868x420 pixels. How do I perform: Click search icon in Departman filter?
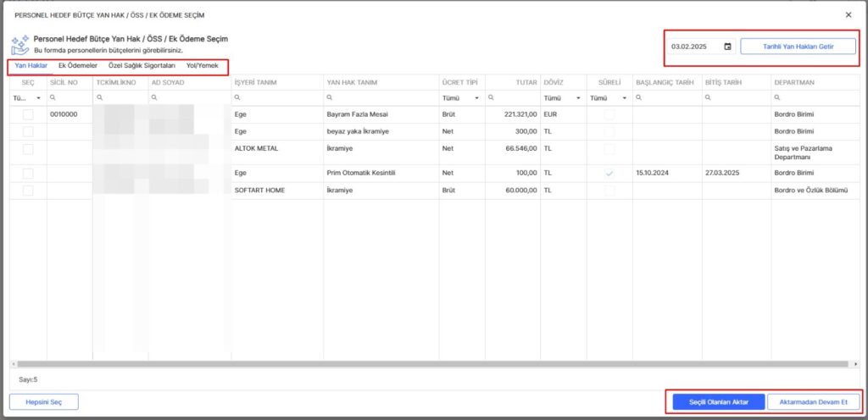pyautogui.click(x=778, y=98)
